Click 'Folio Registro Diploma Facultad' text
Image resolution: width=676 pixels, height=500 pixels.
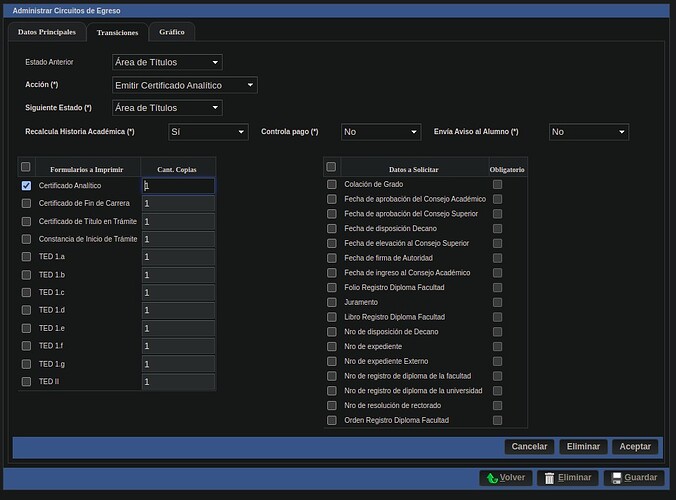[x=394, y=288]
